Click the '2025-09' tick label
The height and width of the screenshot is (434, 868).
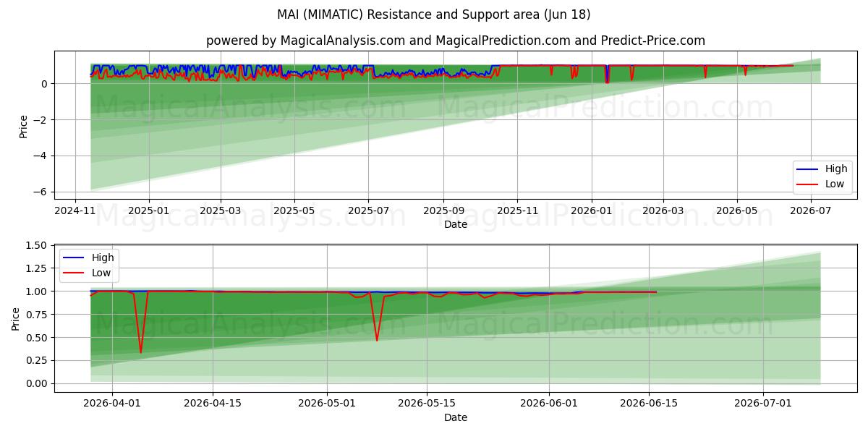click(443, 210)
